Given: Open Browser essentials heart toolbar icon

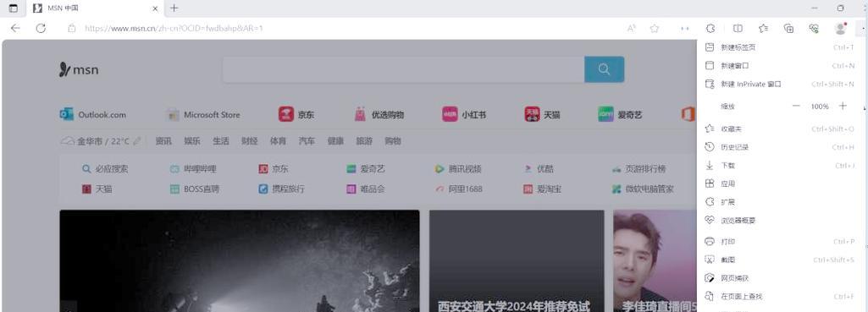Looking at the screenshot, I should (814, 28).
